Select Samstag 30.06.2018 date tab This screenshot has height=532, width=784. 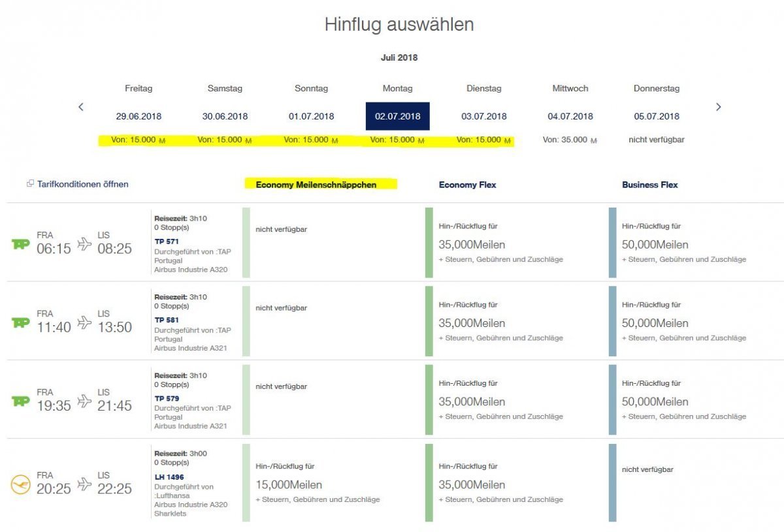click(225, 116)
